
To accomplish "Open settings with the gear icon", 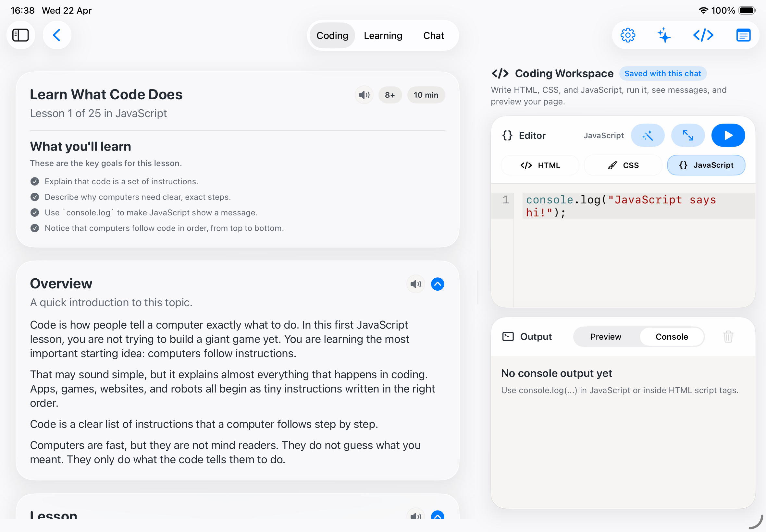I will [x=628, y=35].
